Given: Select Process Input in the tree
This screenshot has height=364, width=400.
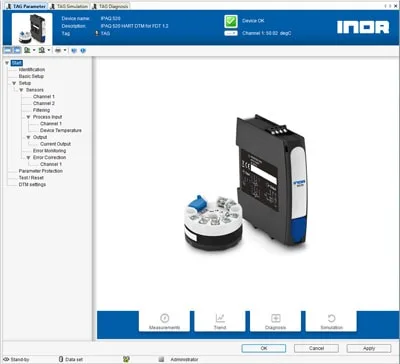Looking at the screenshot, I should pos(47,117).
